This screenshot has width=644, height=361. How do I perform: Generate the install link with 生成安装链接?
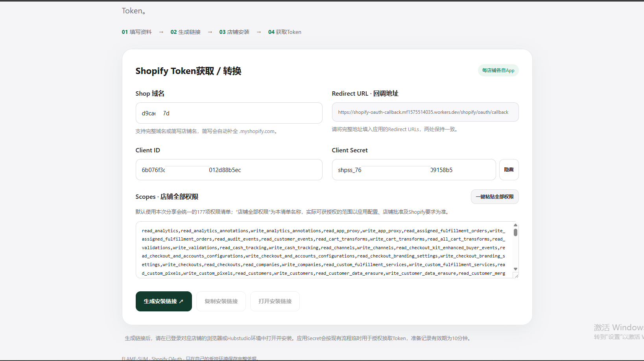164,301
